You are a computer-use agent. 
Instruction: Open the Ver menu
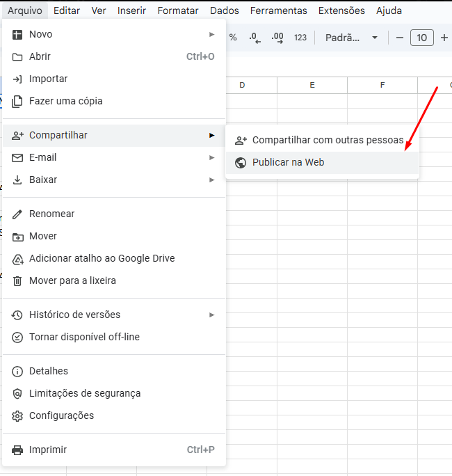tap(99, 10)
